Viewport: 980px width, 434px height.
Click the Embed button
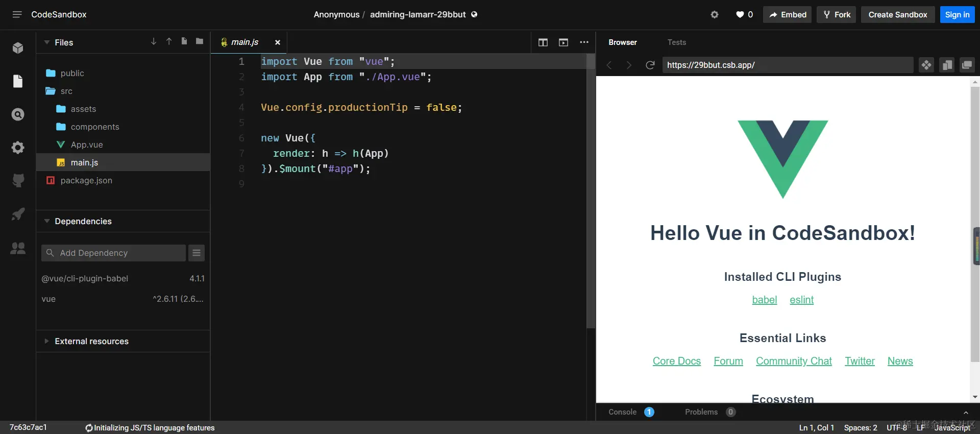[x=788, y=15]
